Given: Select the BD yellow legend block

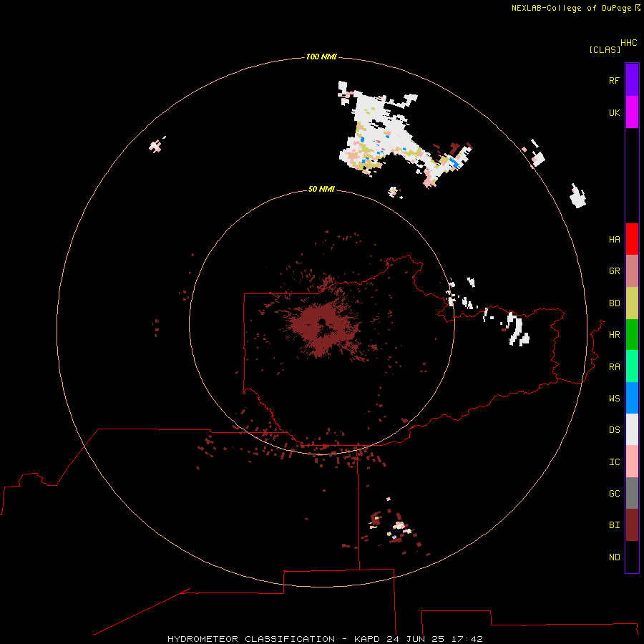Looking at the screenshot, I should 632,303.
